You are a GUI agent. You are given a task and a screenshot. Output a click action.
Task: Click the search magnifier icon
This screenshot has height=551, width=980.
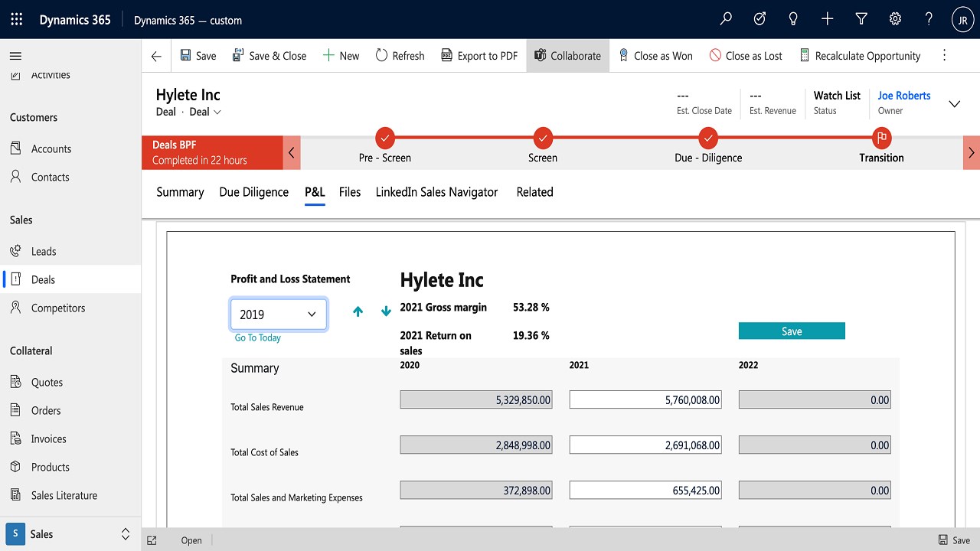[726, 20]
